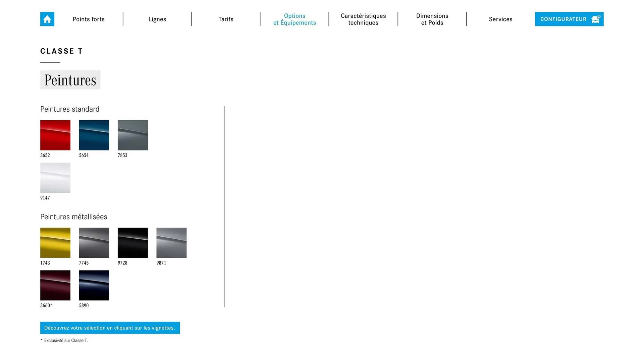644x362 pixels.
Task: Select black metallic swatch 9728
Action: point(133,243)
